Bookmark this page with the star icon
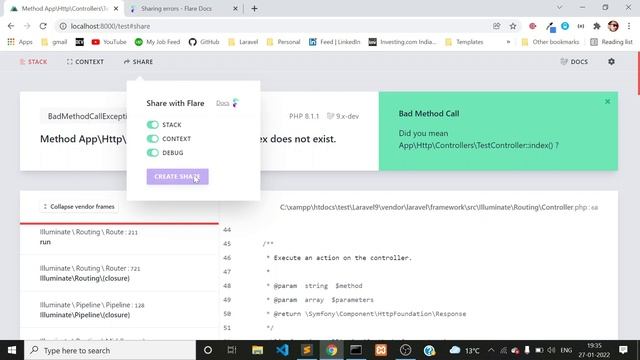The width and height of the screenshot is (640, 360). 513,26
